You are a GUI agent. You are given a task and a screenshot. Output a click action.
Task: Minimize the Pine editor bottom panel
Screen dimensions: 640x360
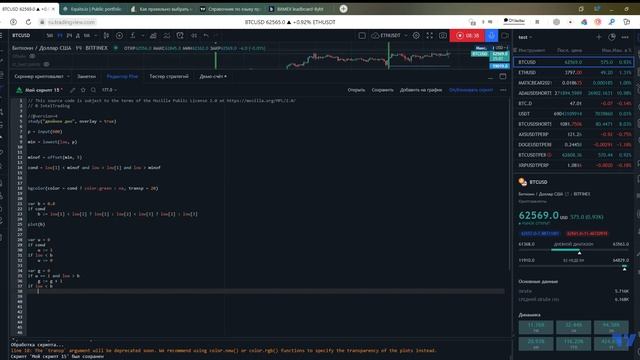[x=490, y=77]
